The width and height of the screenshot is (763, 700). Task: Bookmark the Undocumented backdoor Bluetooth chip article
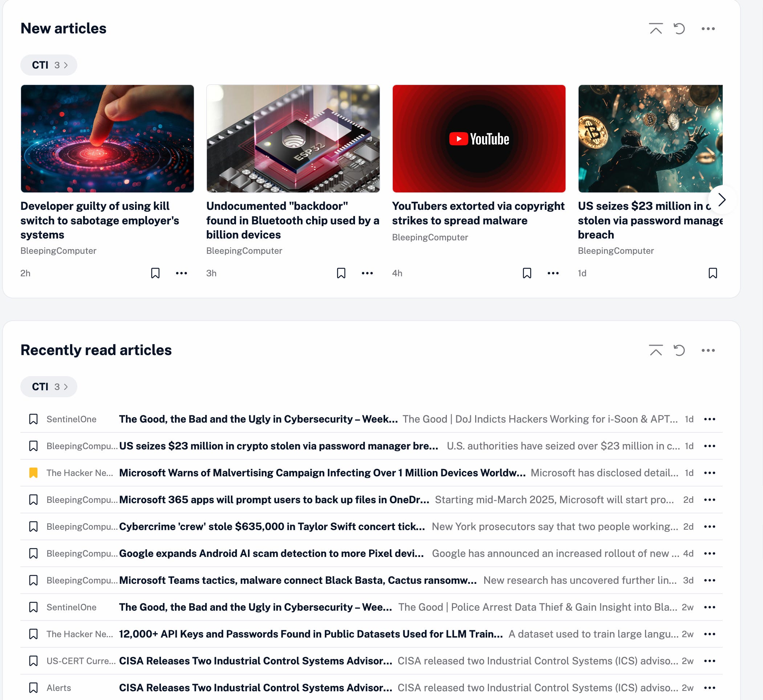pos(341,273)
